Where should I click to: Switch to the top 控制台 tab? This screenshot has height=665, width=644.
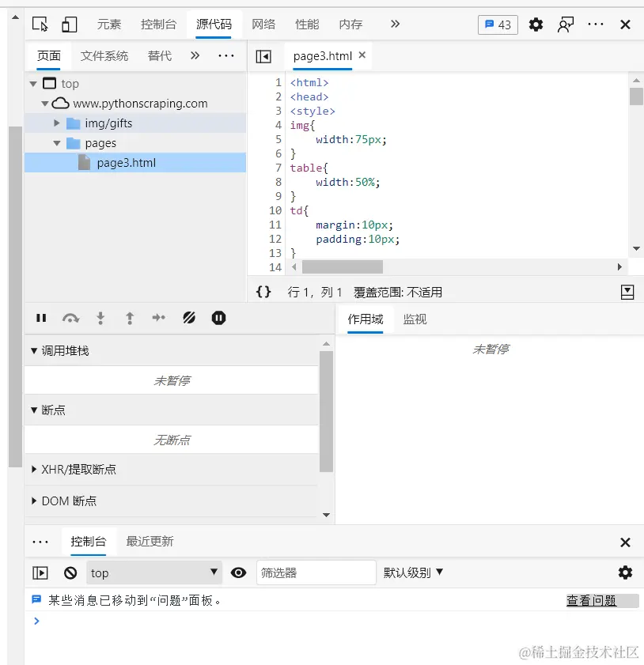tap(158, 25)
